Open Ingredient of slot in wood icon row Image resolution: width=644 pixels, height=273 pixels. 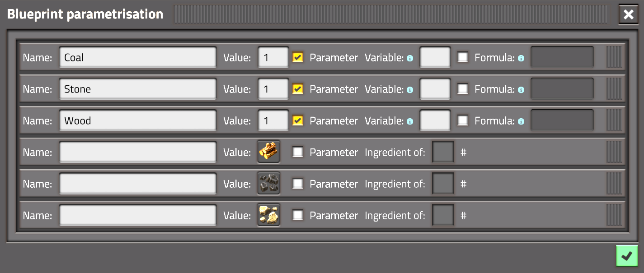point(443,152)
